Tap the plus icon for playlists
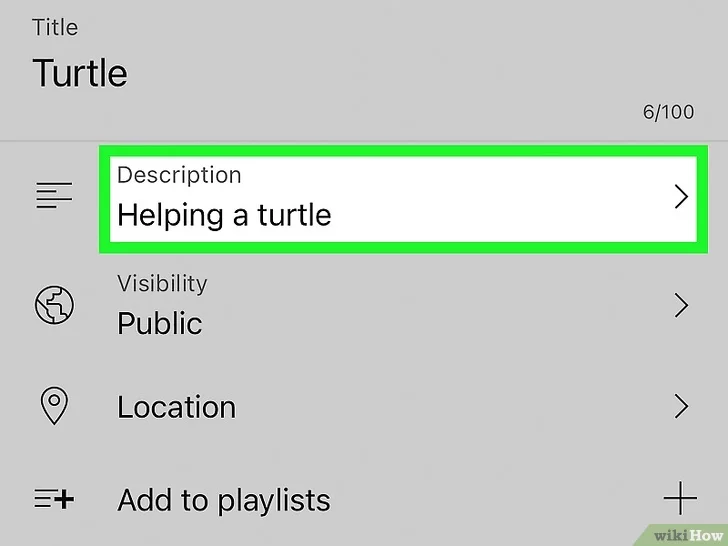The image size is (728, 546). 680,498
